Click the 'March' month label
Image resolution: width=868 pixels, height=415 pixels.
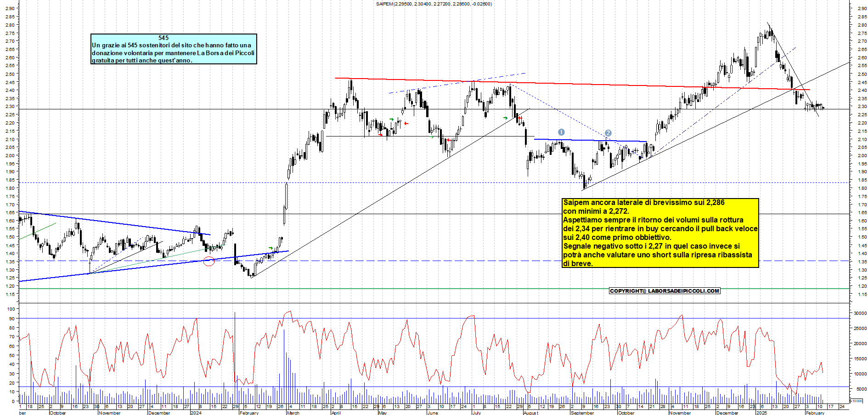click(293, 413)
